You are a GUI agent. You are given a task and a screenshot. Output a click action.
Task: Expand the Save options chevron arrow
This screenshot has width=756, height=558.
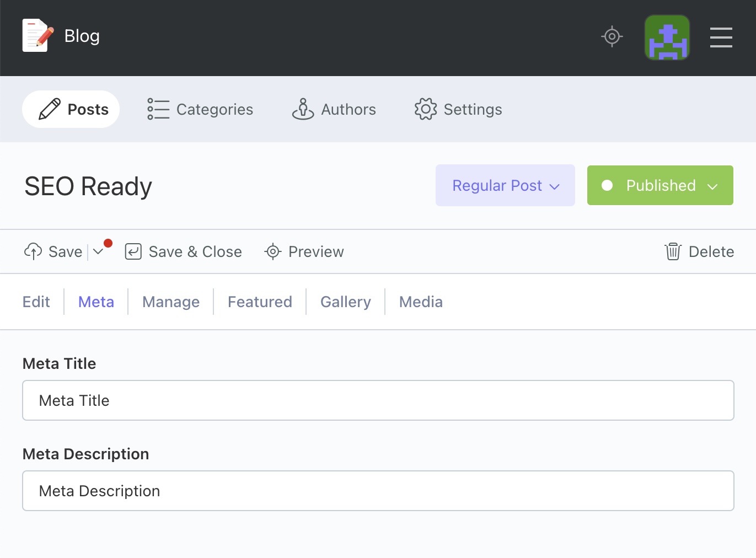(x=98, y=252)
